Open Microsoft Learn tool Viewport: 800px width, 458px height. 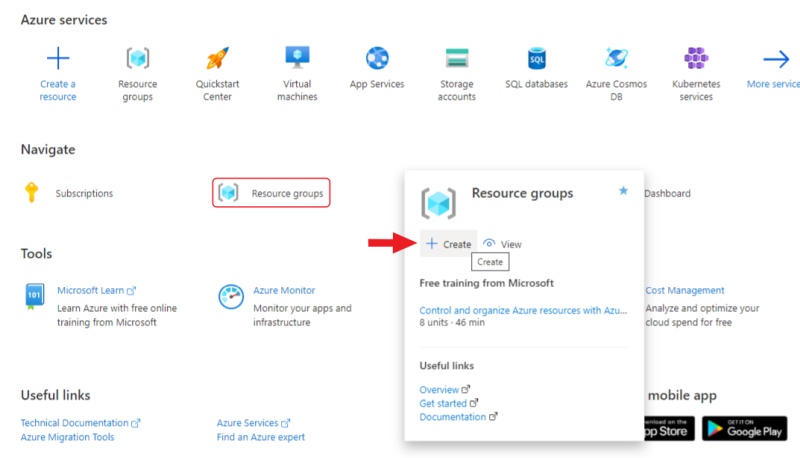click(x=91, y=290)
